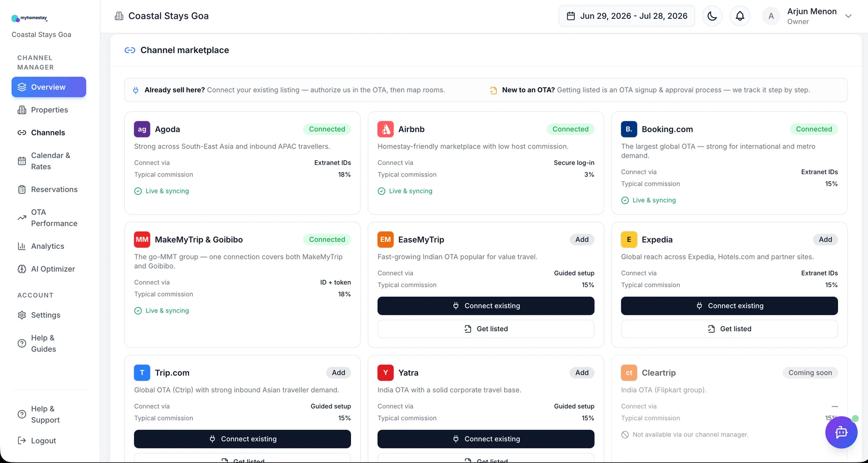Click the Trip.com T logo
868x463 pixels.
tap(142, 373)
